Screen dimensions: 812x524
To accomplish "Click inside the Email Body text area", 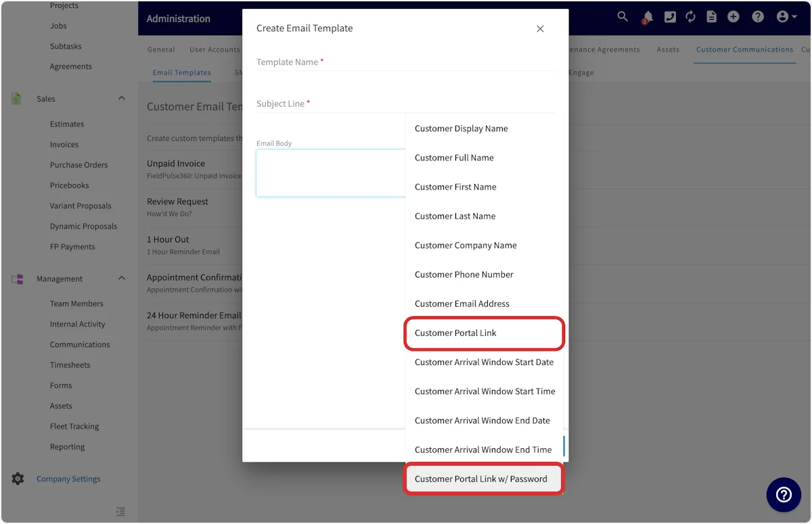I will point(331,173).
